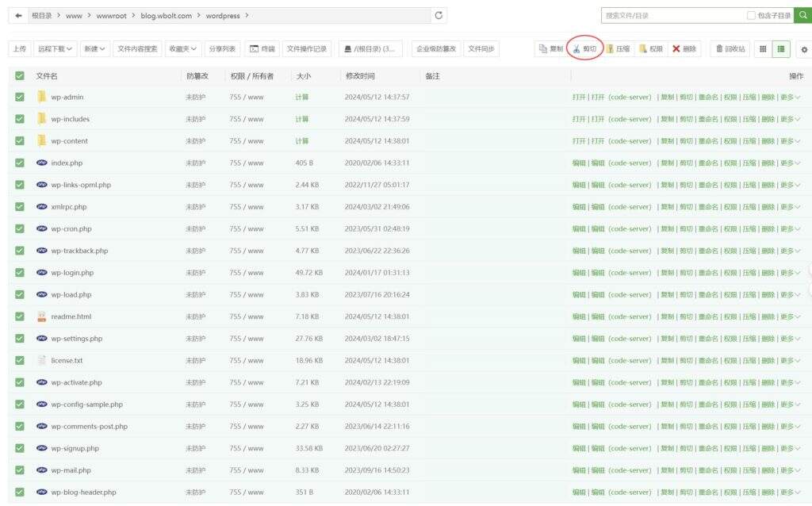
Task: Enable the 包含子目录 include-subdirectories checkbox
Action: 751,16
